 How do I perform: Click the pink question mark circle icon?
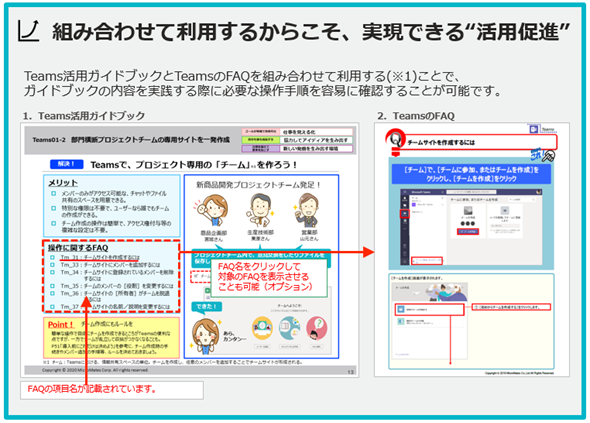317,329
